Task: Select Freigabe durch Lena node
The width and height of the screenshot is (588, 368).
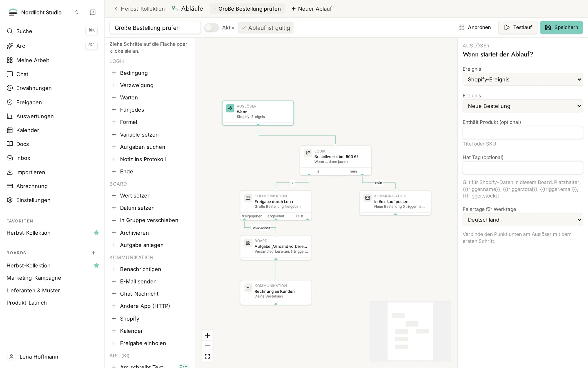Action: 276,205
